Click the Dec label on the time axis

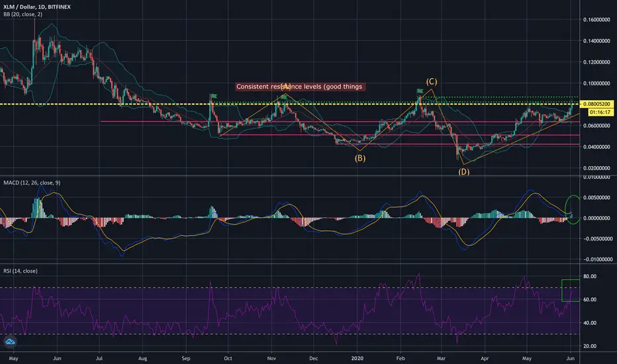pos(314,359)
